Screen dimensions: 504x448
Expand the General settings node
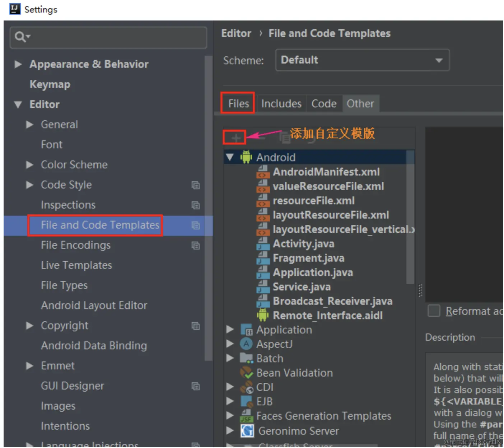[x=30, y=125]
